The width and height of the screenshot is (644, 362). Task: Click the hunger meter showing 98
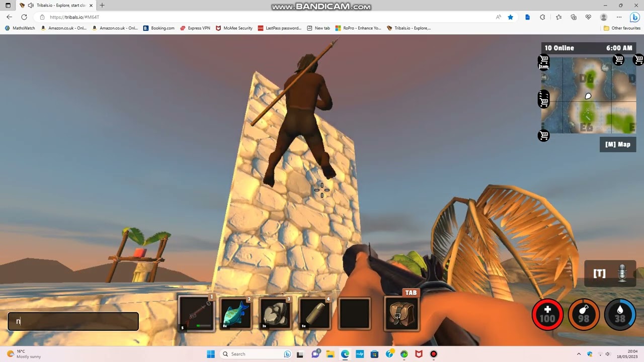pyautogui.click(x=584, y=315)
